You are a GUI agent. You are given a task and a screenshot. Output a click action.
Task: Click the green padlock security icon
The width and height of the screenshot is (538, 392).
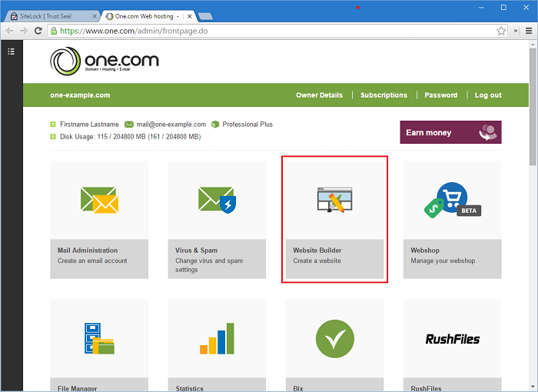tap(54, 31)
